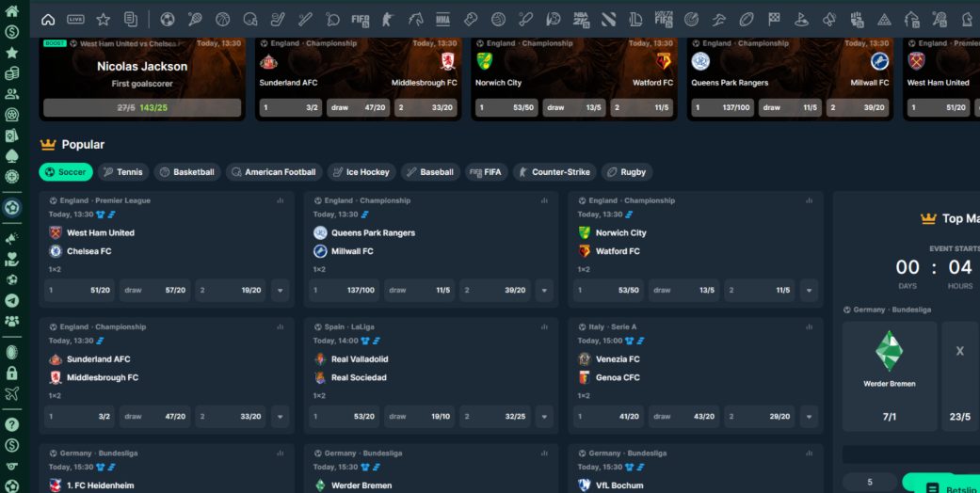Screen dimensions: 980x493
Task: Open NBA 2K icon in top bar
Action: coord(581,20)
